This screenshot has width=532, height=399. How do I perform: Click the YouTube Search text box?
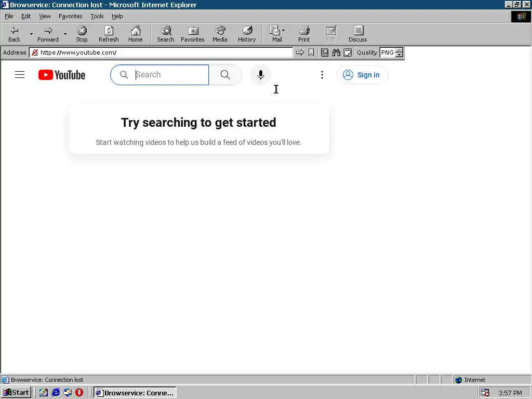pyautogui.click(x=159, y=75)
